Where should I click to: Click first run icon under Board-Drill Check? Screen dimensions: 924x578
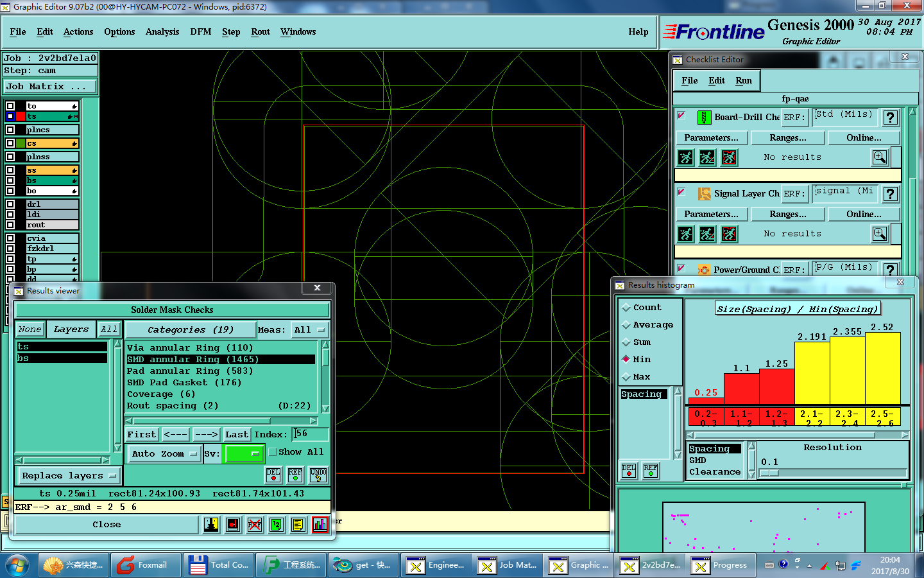pos(686,157)
